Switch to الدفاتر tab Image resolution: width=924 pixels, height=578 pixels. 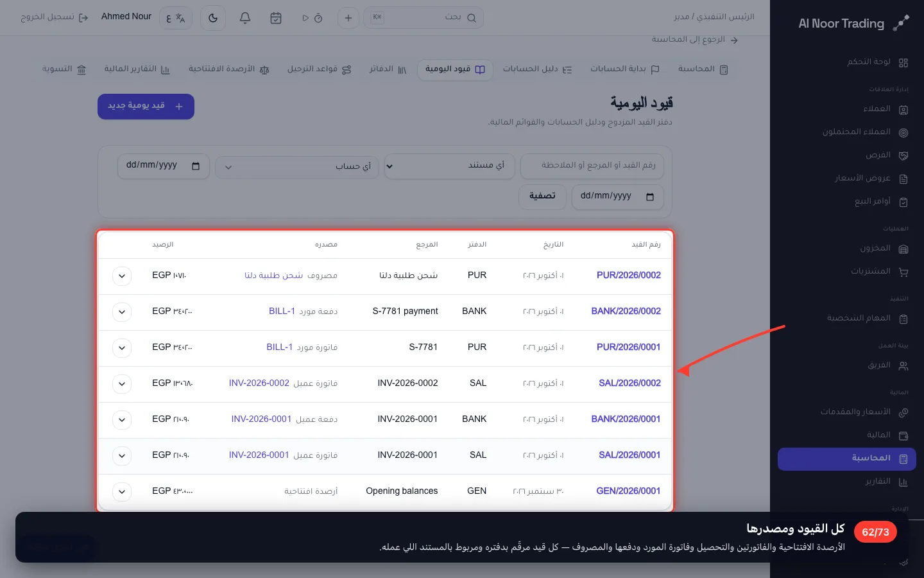click(388, 69)
